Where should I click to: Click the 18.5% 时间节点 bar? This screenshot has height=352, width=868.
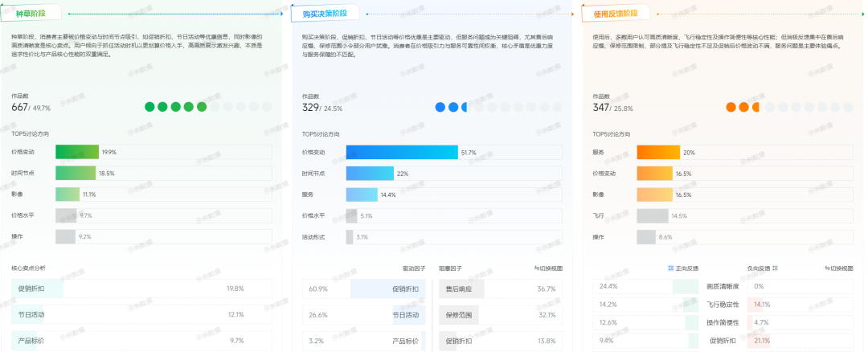(76, 174)
